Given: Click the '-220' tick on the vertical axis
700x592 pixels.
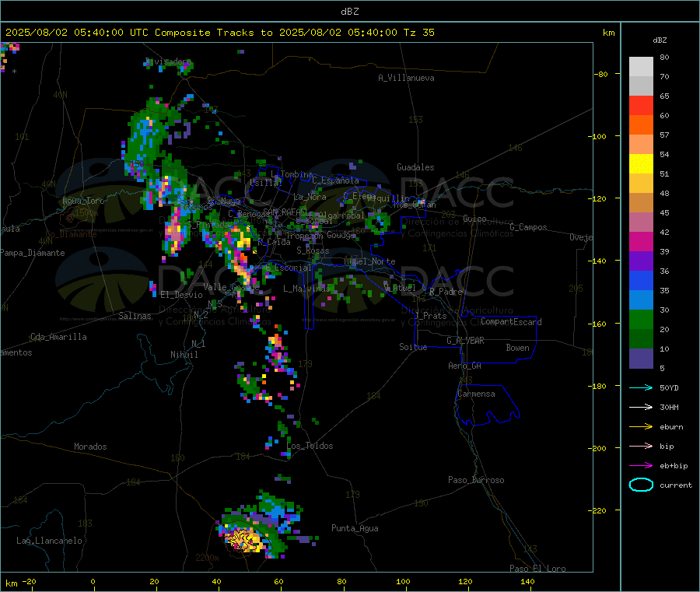Looking at the screenshot, I should [x=599, y=510].
